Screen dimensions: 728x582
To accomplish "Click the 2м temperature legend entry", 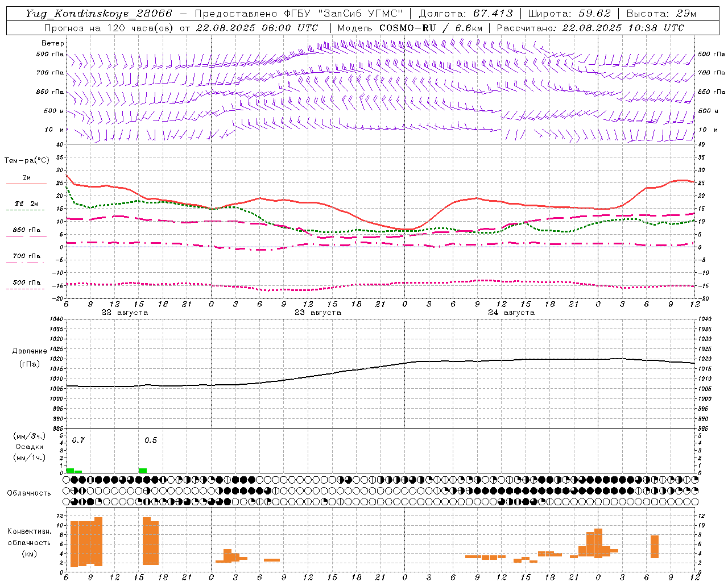I will click(27, 178).
